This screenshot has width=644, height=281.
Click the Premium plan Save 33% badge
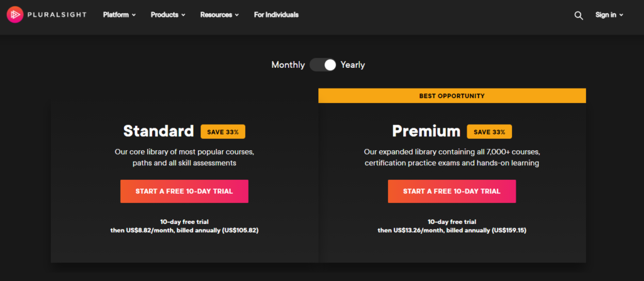(x=490, y=132)
